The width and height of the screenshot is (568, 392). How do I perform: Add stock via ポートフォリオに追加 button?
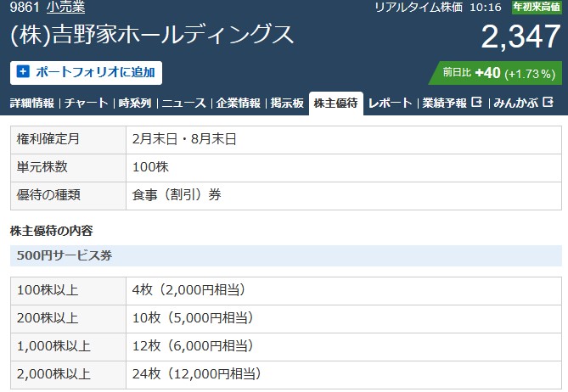click(x=87, y=73)
